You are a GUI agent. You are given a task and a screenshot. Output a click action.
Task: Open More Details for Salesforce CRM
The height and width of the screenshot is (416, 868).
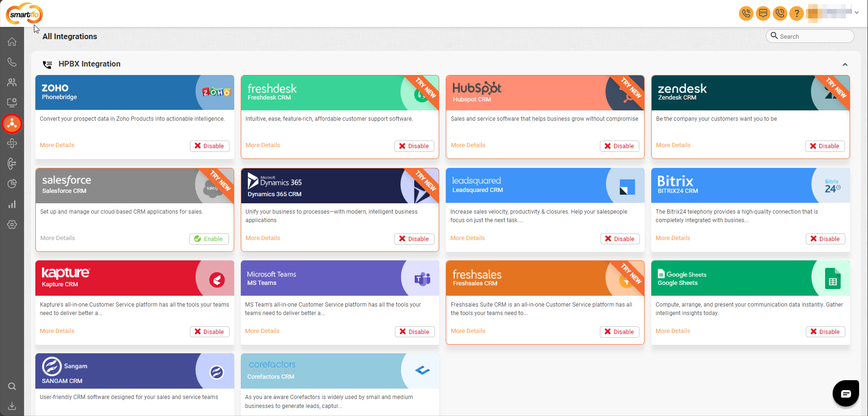(x=57, y=238)
